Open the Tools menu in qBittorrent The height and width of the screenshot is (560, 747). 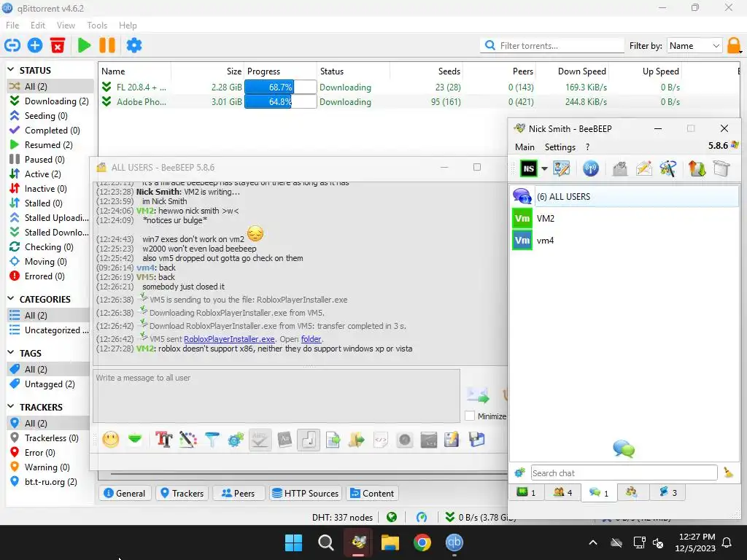point(97,26)
